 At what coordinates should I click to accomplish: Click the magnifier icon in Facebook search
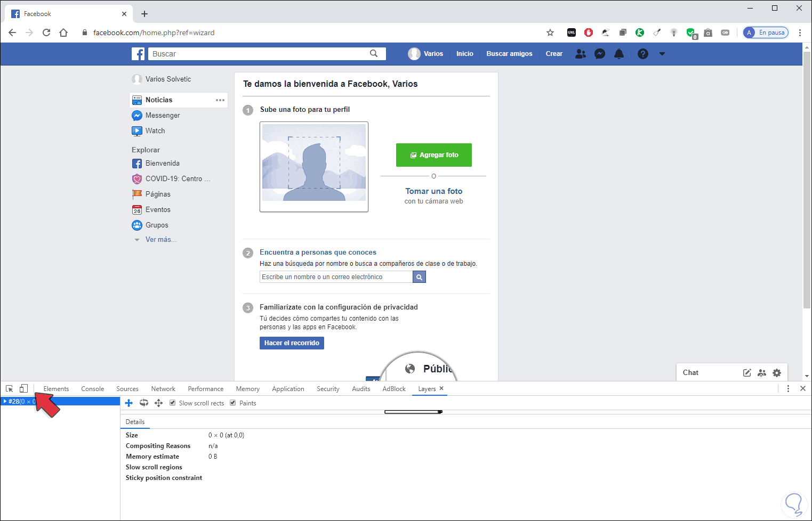pos(374,53)
